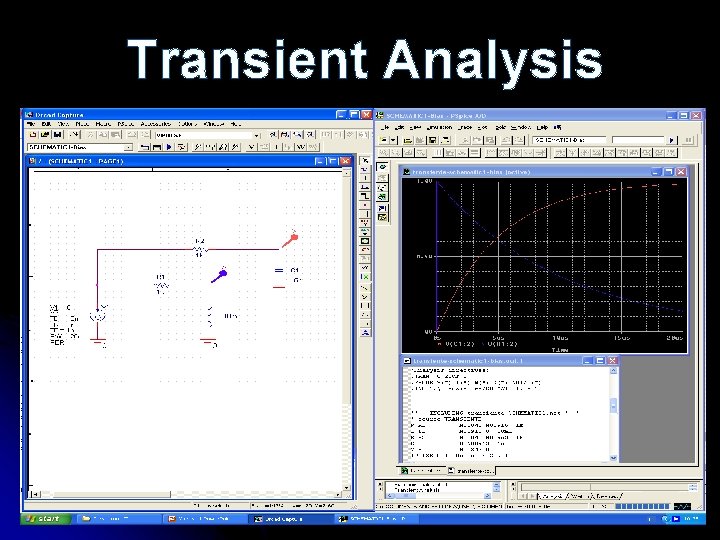
Task: Click the New simulation profile icon in Capture
Action: [x=145, y=147]
